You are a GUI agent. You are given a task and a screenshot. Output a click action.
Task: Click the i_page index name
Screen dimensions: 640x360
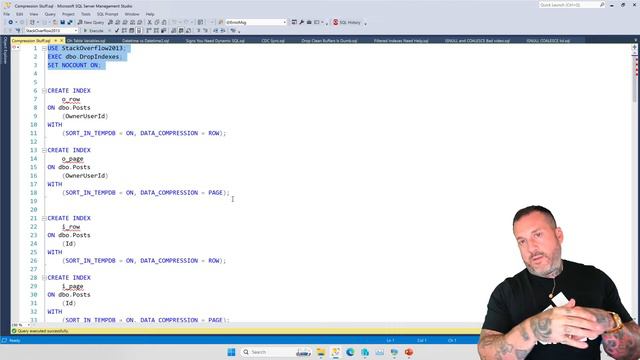[73, 286]
